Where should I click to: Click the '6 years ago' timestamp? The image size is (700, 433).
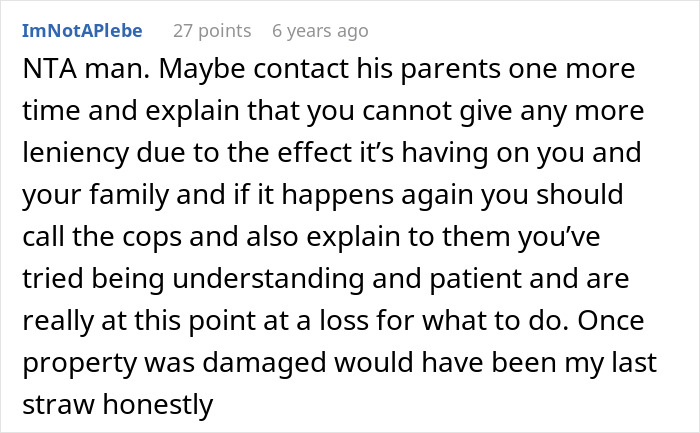[x=320, y=31]
